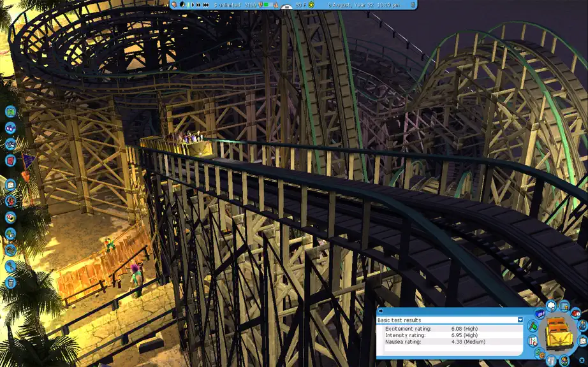
Task: Click the sun weather icon
Action: tap(311, 5)
